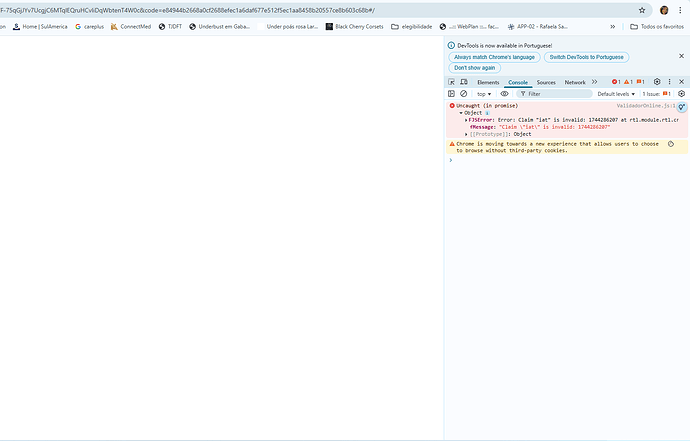Open Todos os favoritos folder
The height and width of the screenshot is (441, 690).
coord(657,27)
